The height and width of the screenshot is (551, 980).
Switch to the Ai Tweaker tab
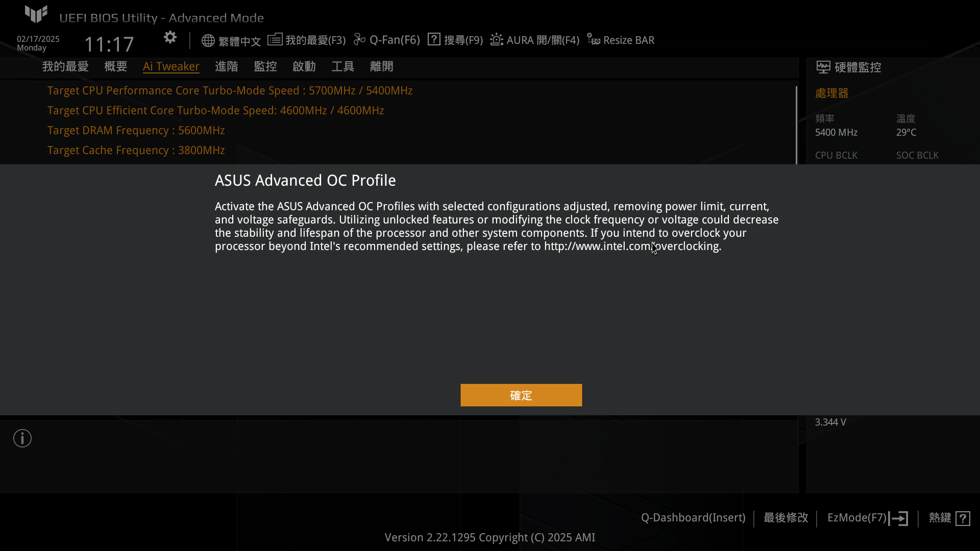click(171, 66)
